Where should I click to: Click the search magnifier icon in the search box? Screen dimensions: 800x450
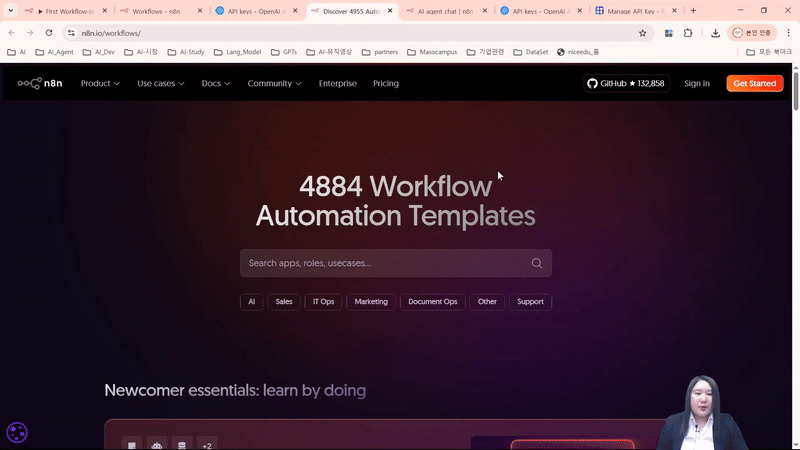(537, 263)
